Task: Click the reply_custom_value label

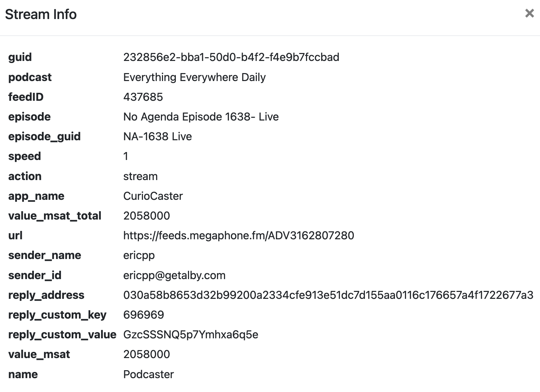Action: [x=62, y=335]
